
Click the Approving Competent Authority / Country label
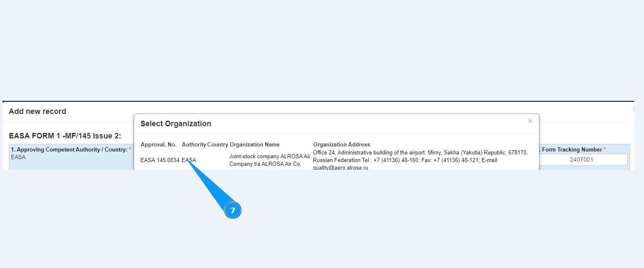click(x=69, y=149)
